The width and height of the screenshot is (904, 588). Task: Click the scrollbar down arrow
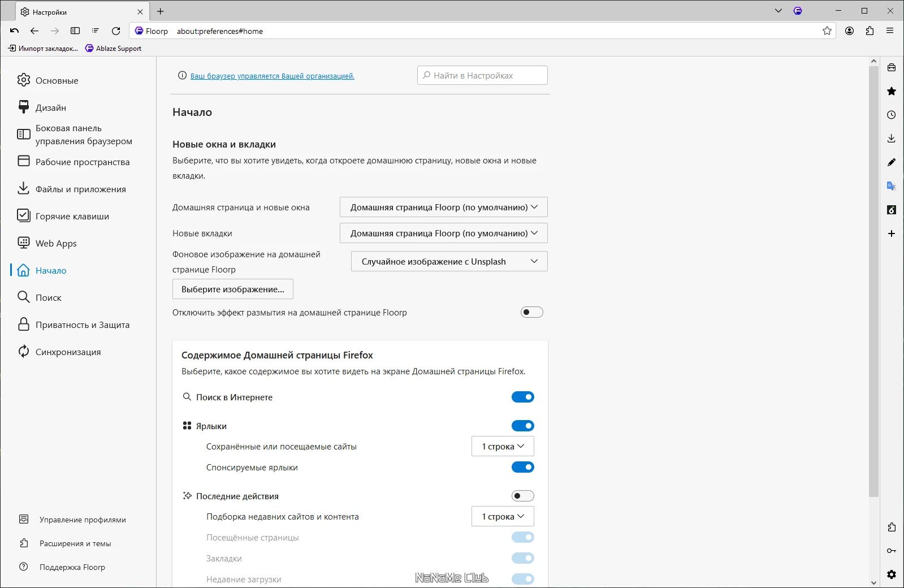[873, 582]
